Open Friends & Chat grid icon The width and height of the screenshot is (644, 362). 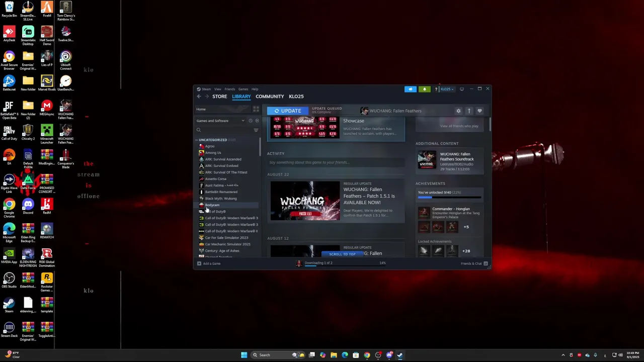(486, 263)
